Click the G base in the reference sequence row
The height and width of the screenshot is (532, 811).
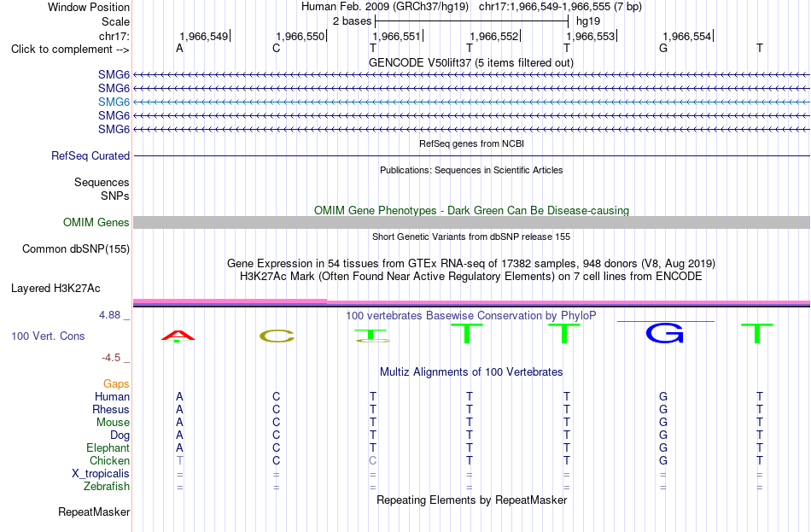[663, 48]
